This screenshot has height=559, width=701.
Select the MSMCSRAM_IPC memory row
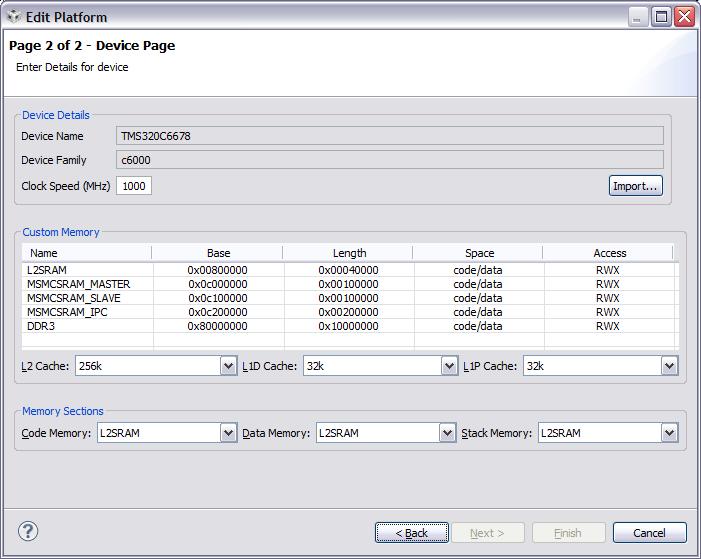[350, 312]
